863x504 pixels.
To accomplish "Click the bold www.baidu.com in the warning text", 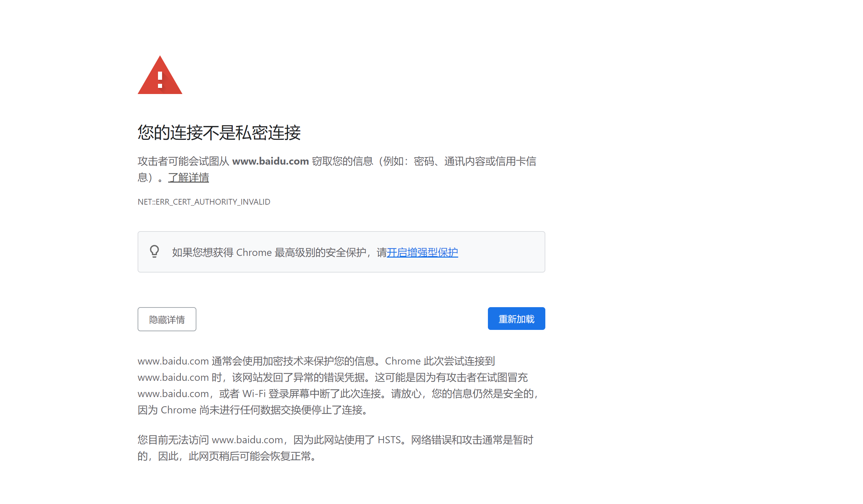I will coord(270,161).
